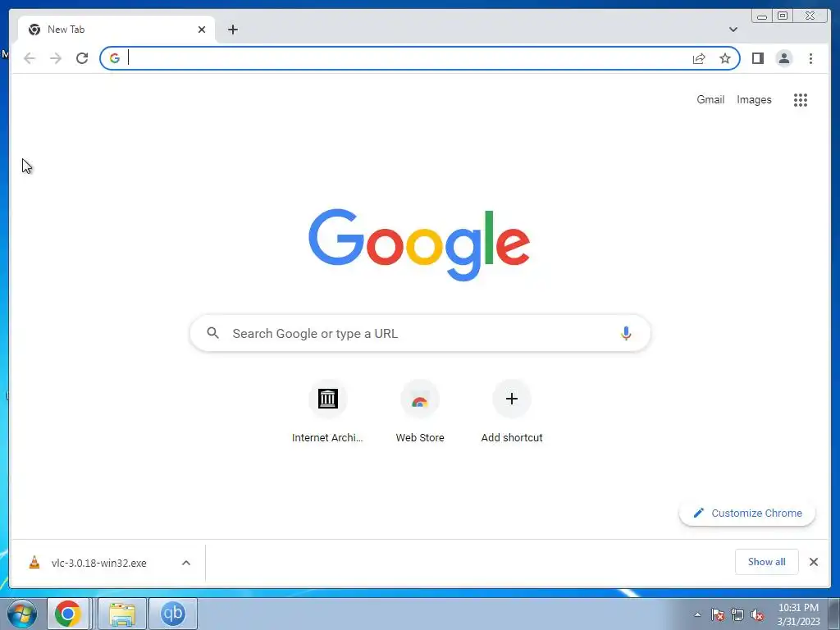Screen dimensions: 840x630
Task: Click the Search Google or type a URL box
Action: [420, 333]
